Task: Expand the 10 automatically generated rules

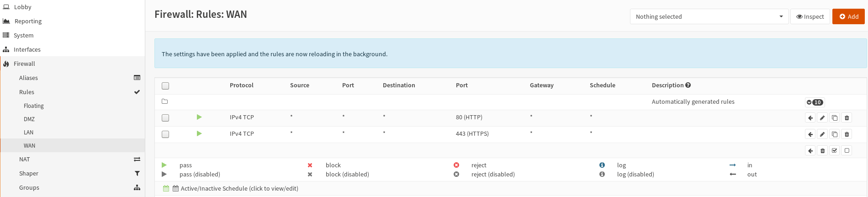Action: coord(814,102)
